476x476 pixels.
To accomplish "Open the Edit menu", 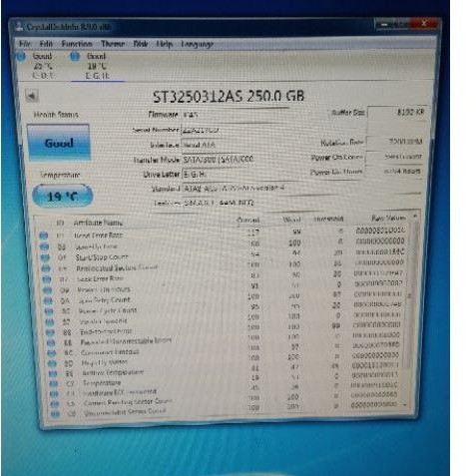I will (46, 44).
